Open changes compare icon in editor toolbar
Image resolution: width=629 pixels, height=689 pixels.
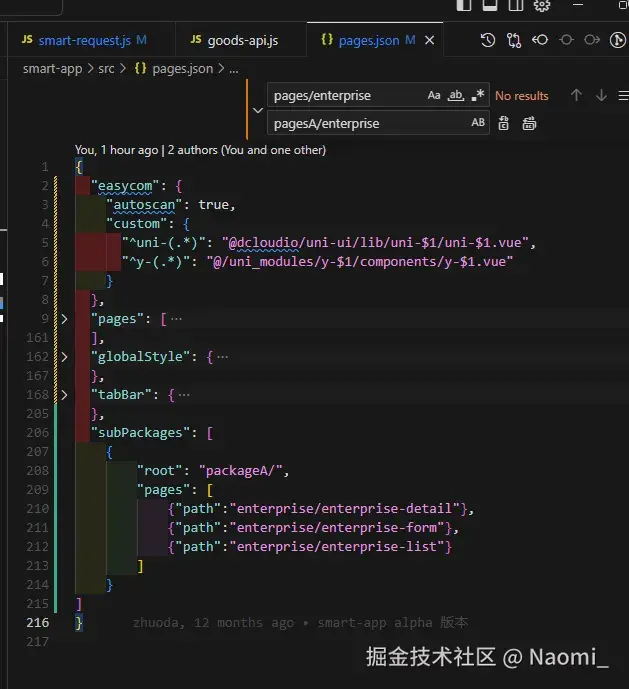[514, 40]
